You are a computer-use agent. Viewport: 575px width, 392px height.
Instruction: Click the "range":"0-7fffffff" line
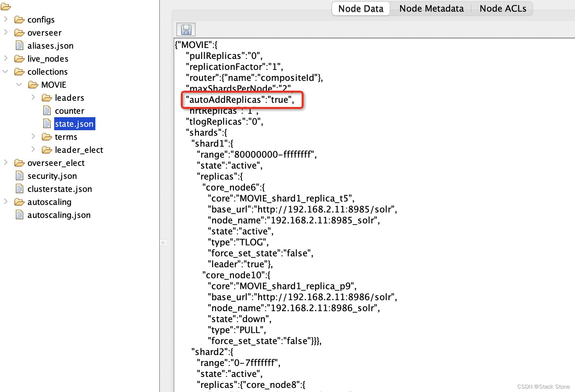(x=238, y=363)
